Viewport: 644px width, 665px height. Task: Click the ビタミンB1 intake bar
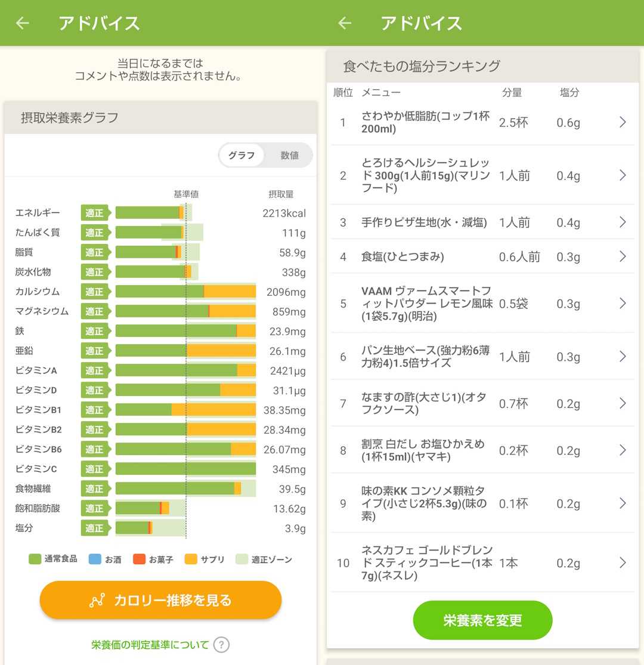[x=185, y=410]
